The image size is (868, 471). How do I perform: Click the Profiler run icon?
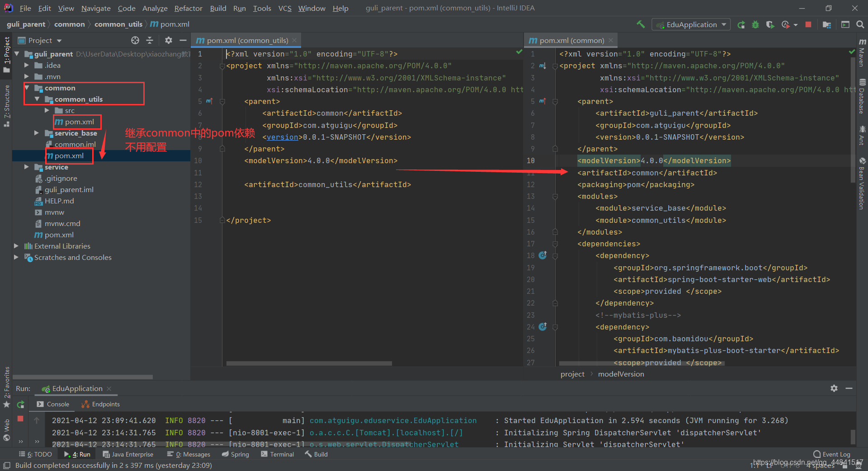coord(785,24)
